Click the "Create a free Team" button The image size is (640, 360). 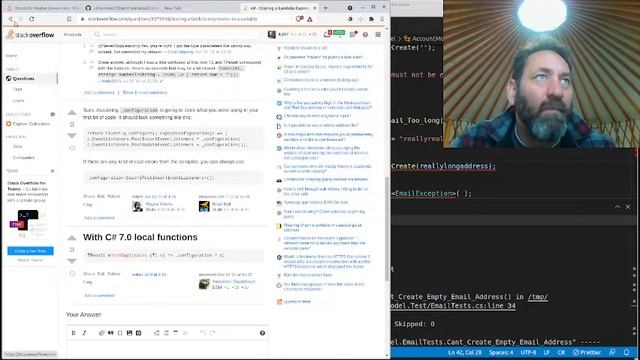[30, 251]
